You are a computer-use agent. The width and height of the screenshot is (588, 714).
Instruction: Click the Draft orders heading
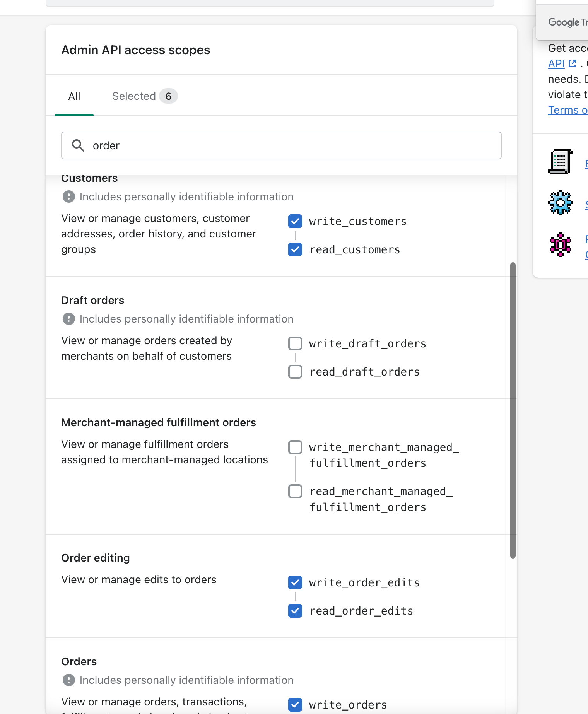(x=93, y=300)
